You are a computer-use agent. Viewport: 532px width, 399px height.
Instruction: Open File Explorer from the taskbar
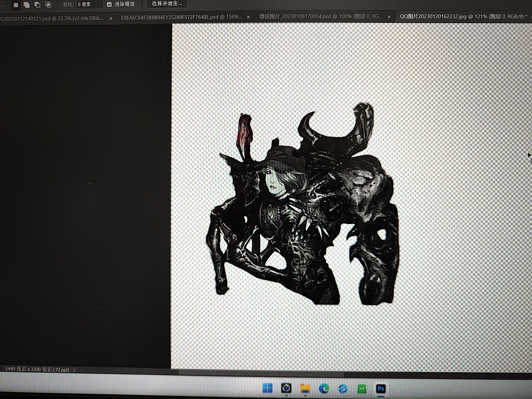(305, 388)
